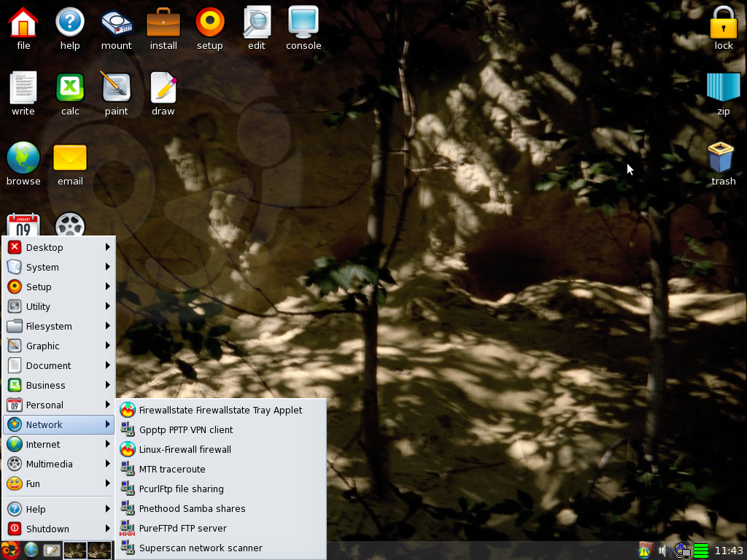Screen dimensions: 747x560
Task: Choose Superscan network scanner from menu
Action: click(201, 548)
